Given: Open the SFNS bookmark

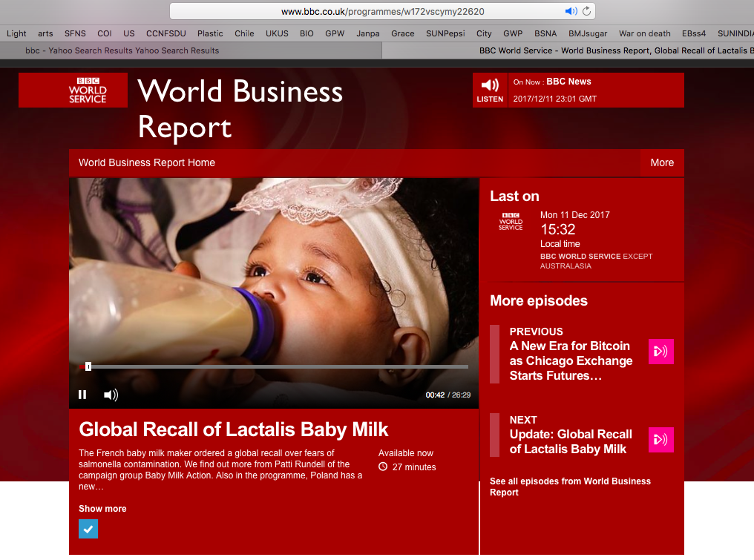Looking at the screenshot, I should click(75, 33).
